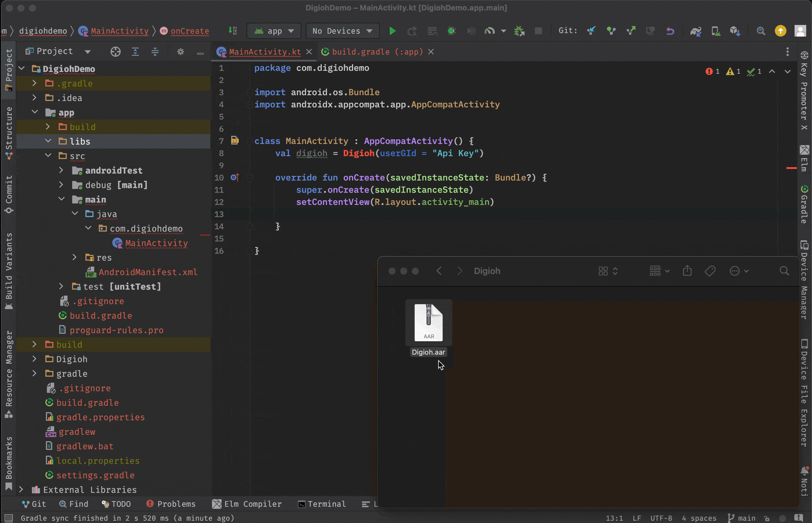The height and width of the screenshot is (523, 812).
Task: Click Select Opened File target icon
Action: click(x=116, y=52)
